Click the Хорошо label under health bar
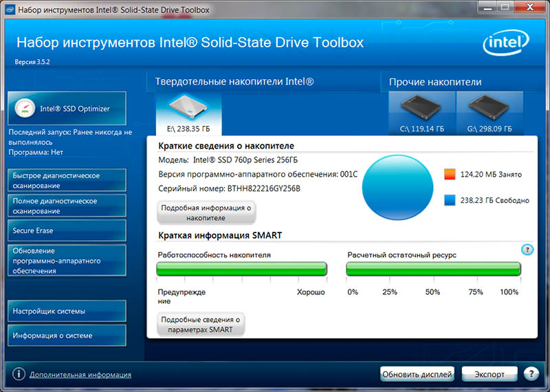Screen dimensions: 550x392 click(x=311, y=292)
